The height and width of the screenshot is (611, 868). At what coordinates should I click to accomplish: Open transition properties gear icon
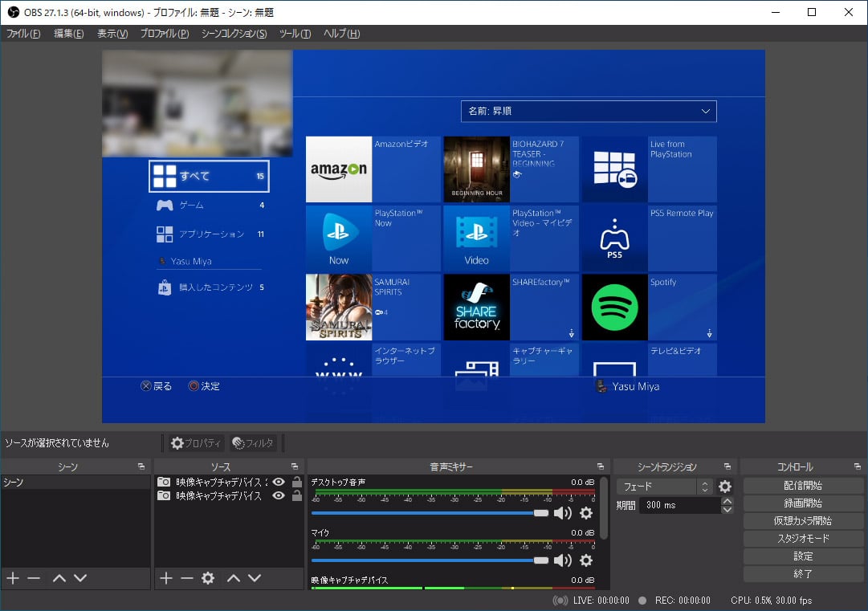[x=725, y=487]
